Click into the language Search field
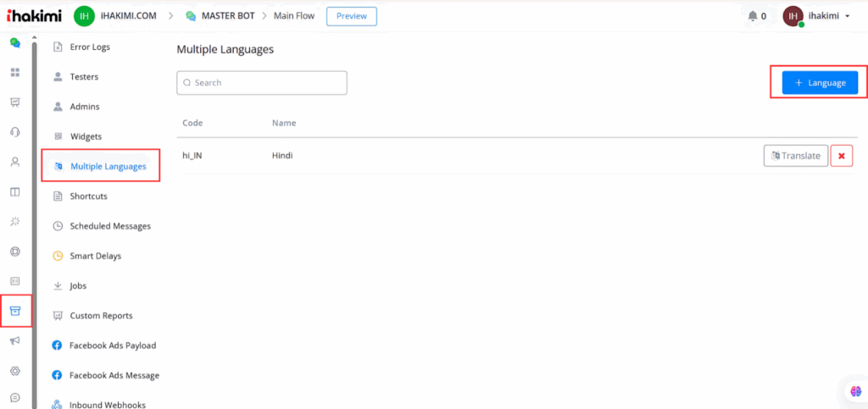Image resolution: width=868 pixels, height=409 pixels. coord(262,83)
